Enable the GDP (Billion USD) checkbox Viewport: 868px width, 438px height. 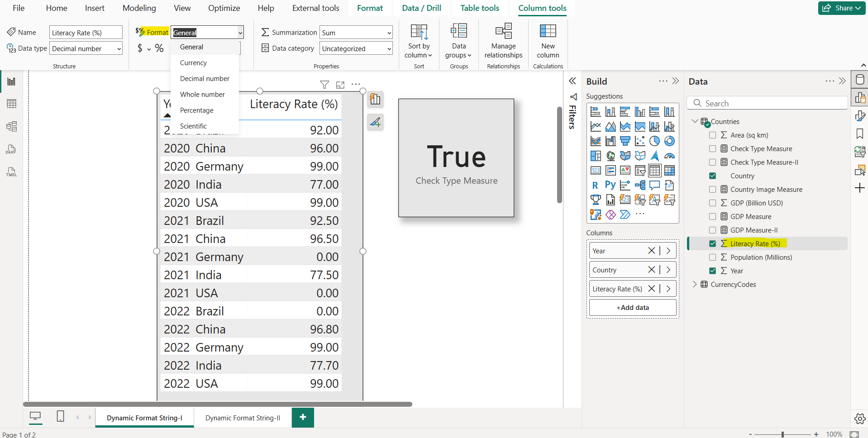[x=713, y=203]
